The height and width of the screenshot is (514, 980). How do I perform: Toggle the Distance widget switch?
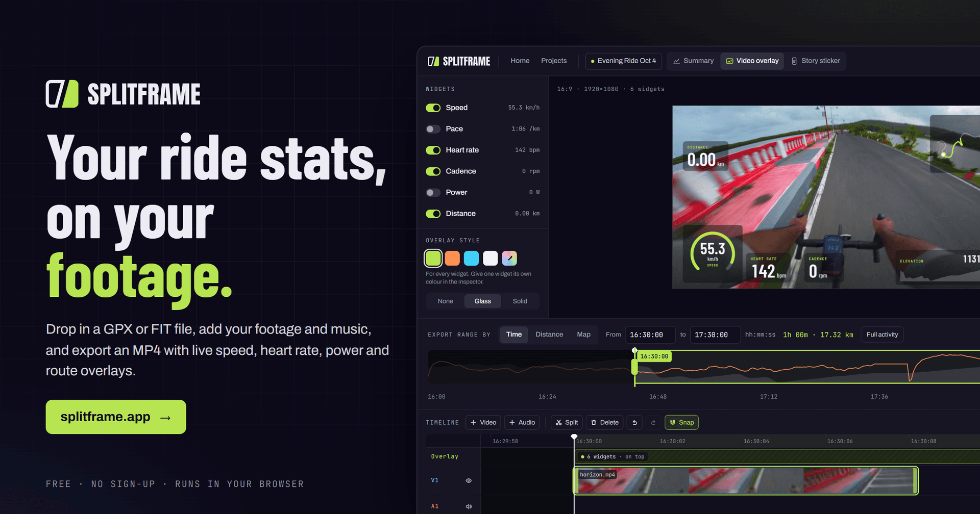coord(433,214)
